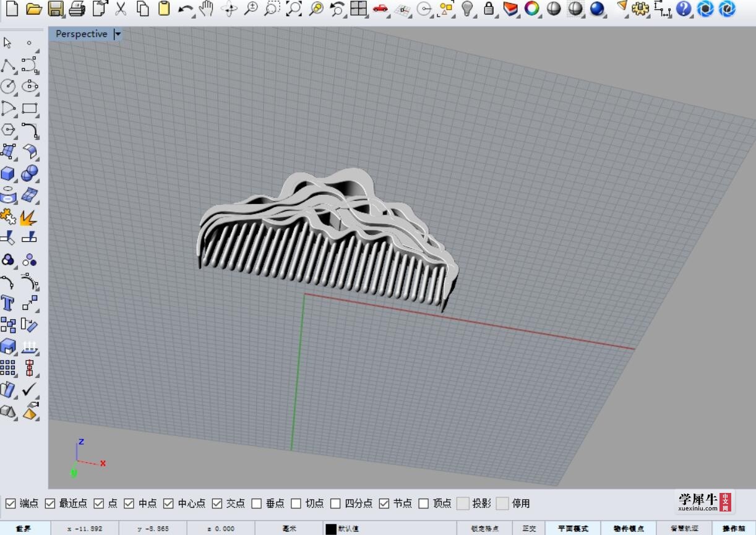Select the single point tool
Viewport: 756px width, 535px height.
[29, 43]
